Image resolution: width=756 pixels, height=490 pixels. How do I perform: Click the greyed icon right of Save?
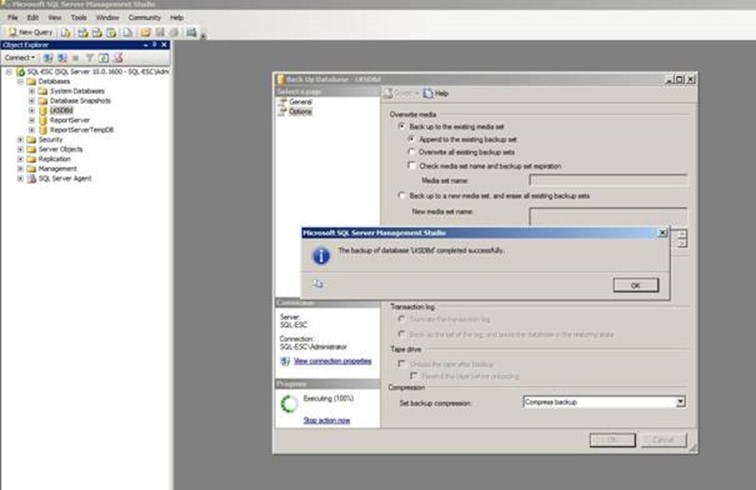174,32
